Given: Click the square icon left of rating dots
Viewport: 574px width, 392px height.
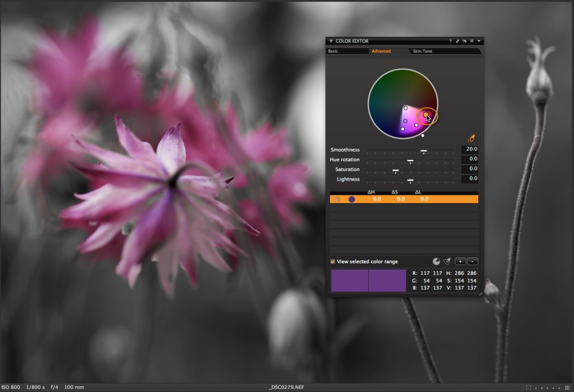Looking at the screenshot, I should pyautogui.click(x=529, y=388).
